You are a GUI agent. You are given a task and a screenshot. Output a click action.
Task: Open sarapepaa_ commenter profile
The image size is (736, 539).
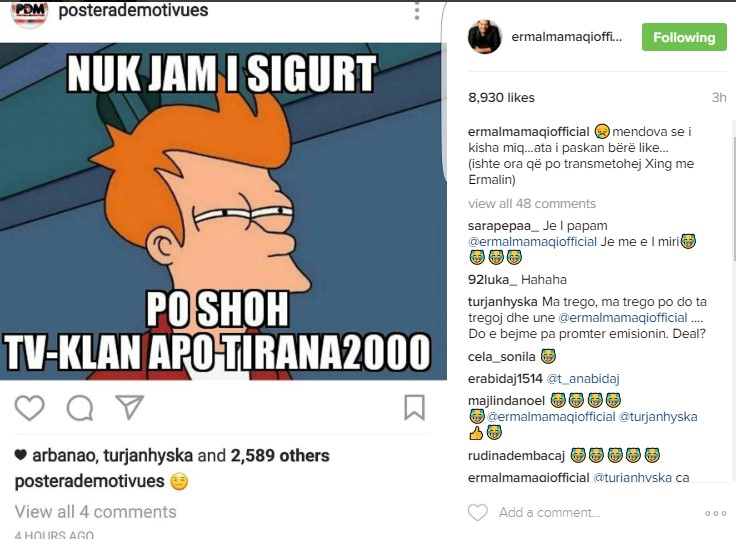click(x=503, y=226)
